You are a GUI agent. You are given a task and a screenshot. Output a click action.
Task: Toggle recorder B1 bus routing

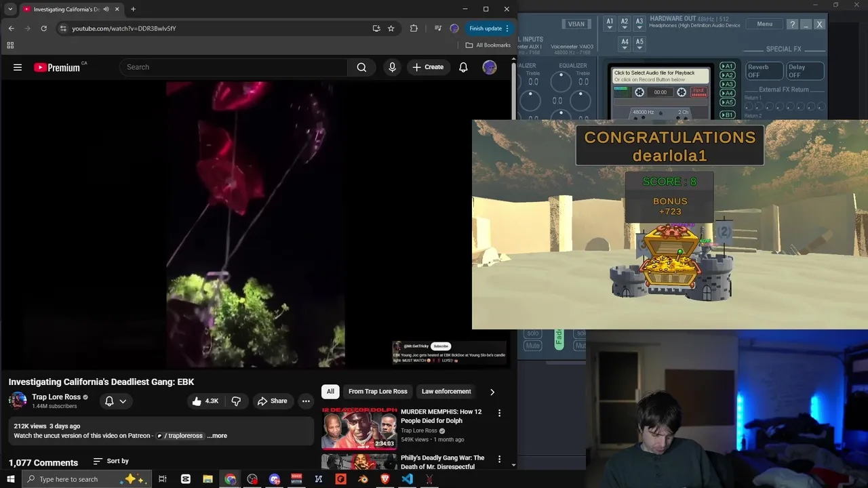(x=727, y=115)
